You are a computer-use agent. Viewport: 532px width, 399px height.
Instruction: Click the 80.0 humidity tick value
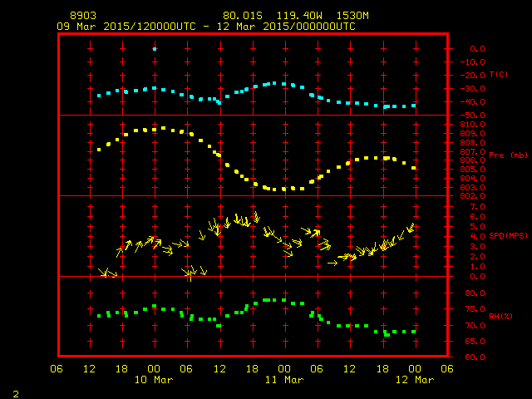475,293
